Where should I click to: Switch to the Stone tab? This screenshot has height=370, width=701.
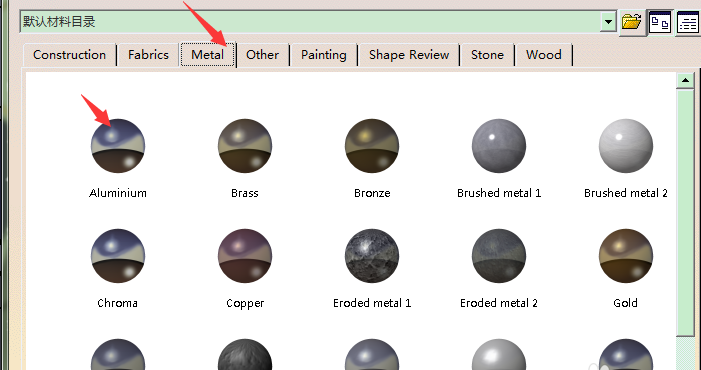point(487,55)
